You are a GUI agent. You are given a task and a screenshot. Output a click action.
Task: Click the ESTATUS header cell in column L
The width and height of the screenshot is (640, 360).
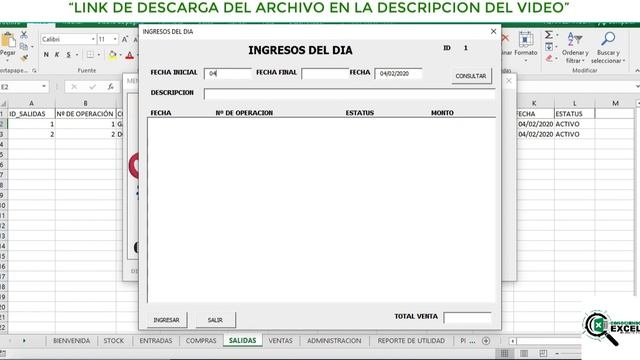coord(574,113)
